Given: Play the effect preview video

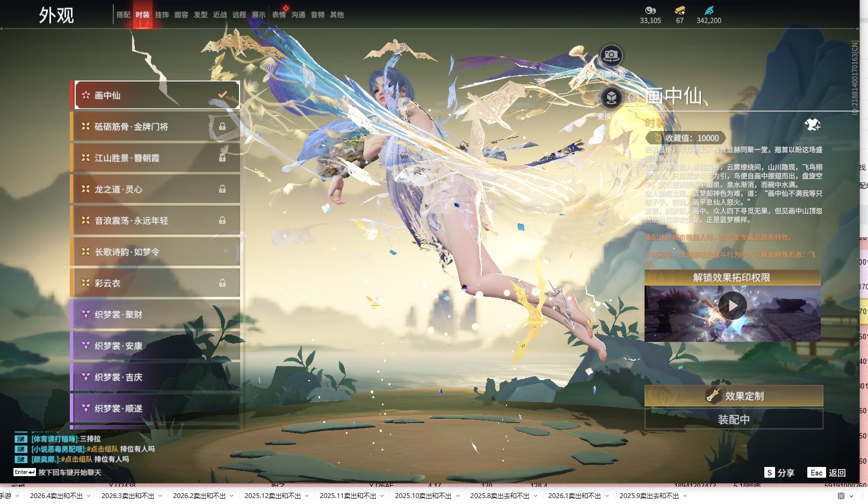Looking at the screenshot, I should point(732,306).
